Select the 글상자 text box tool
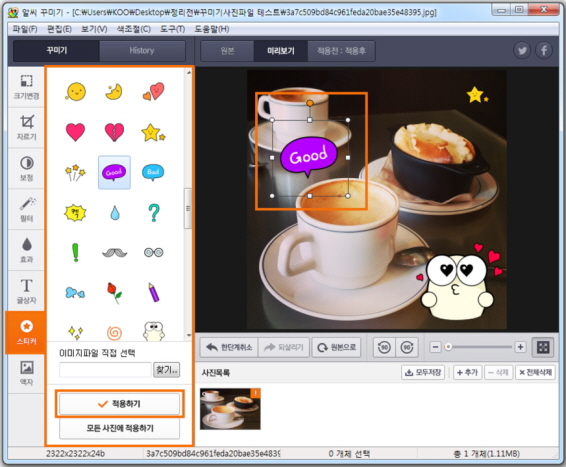 26,291
